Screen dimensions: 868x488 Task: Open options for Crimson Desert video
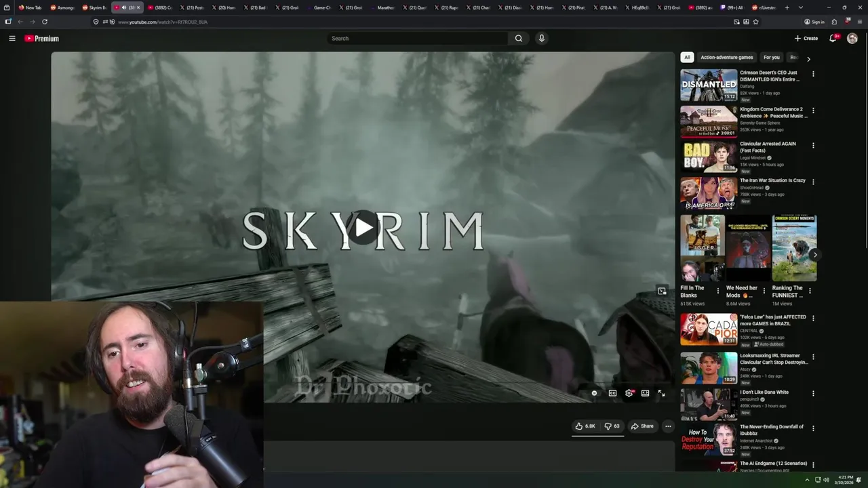813,74
